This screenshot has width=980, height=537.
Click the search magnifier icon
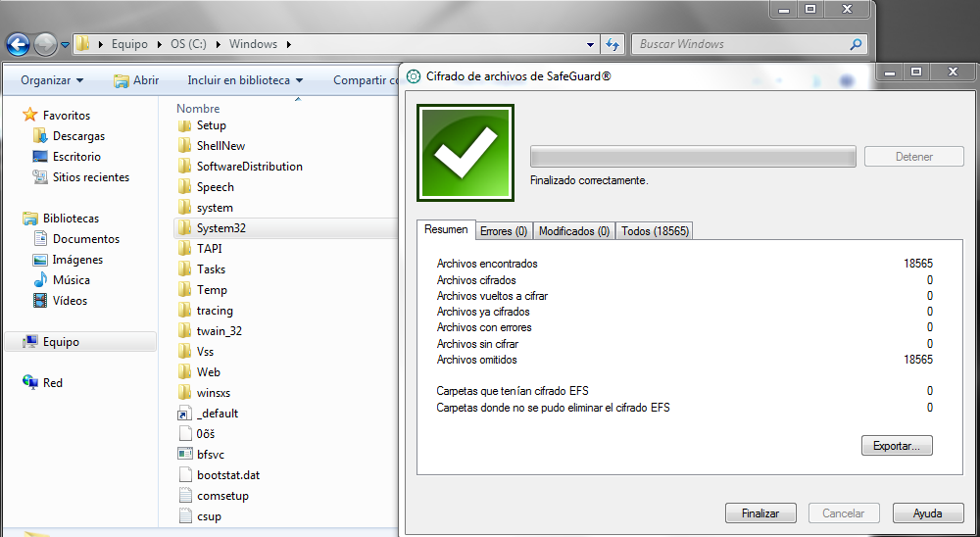click(x=856, y=44)
